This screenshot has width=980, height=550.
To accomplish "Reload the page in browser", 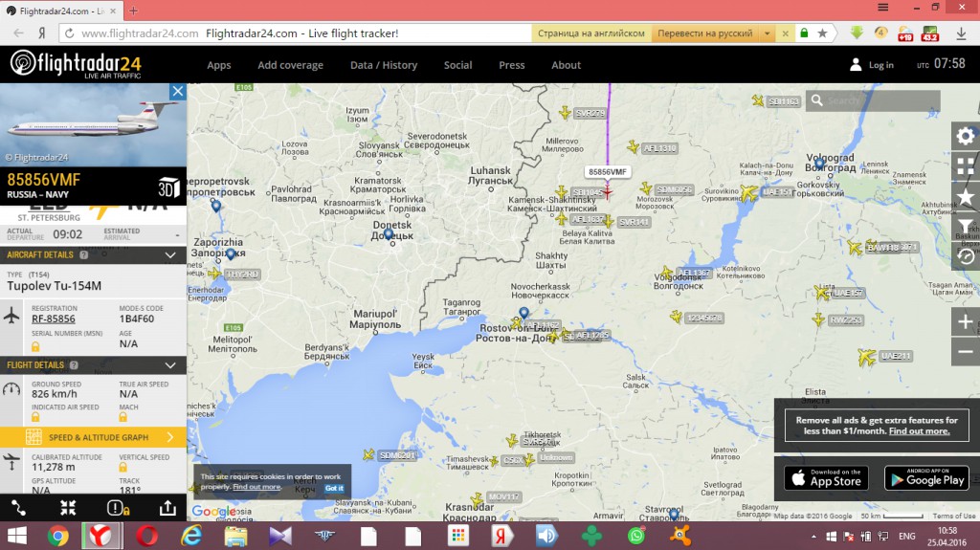I will point(69,33).
